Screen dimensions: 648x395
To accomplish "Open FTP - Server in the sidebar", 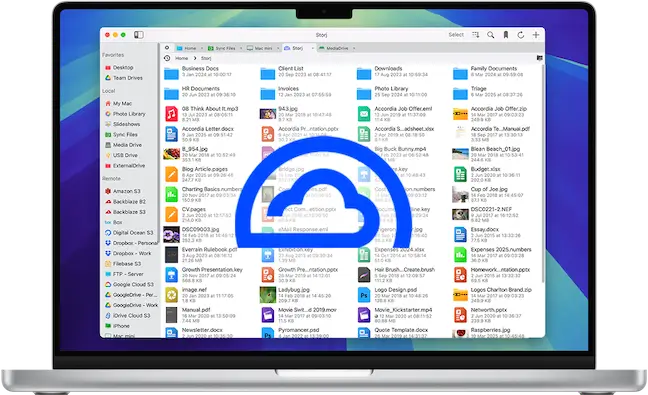I will [x=124, y=274].
